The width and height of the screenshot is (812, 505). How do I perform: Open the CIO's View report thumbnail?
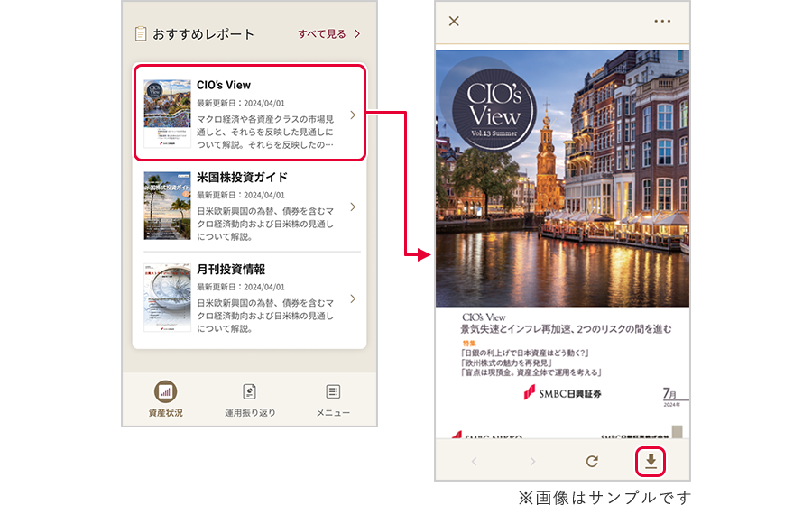point(167,114)
